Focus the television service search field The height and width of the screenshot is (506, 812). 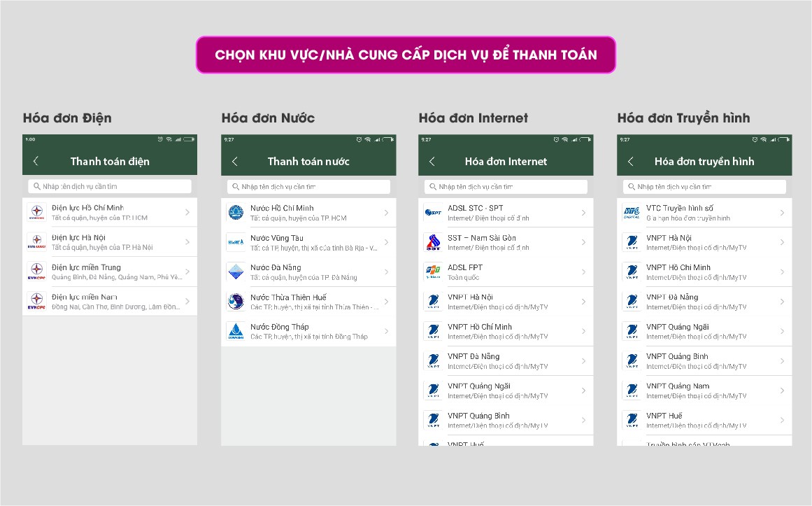click(x=704, y=187)
